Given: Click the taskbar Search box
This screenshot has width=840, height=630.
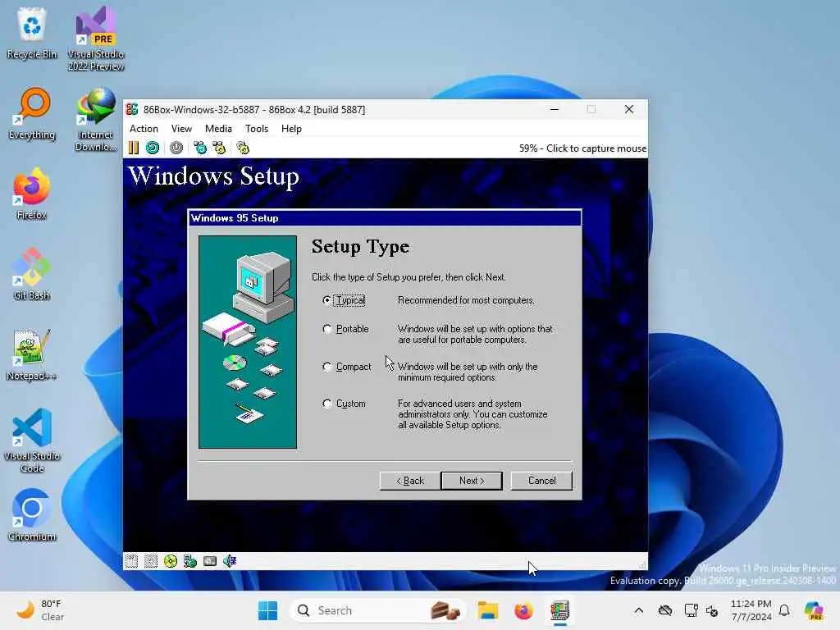Looking at the screenshot, I should (377, 610).
